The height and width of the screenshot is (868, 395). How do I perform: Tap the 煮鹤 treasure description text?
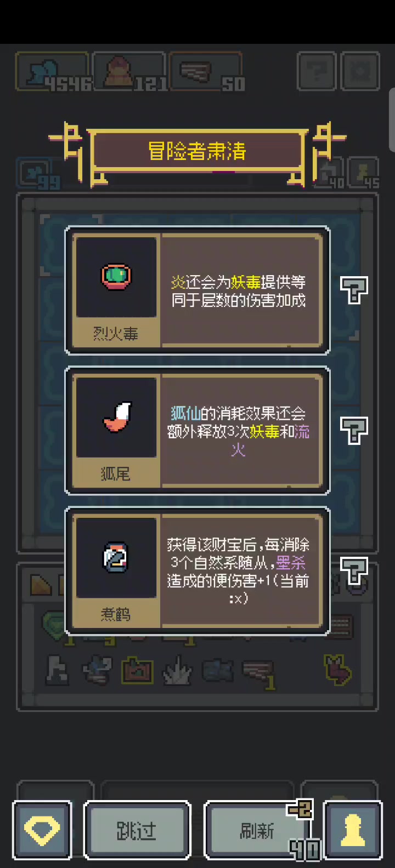pos(239,571)
